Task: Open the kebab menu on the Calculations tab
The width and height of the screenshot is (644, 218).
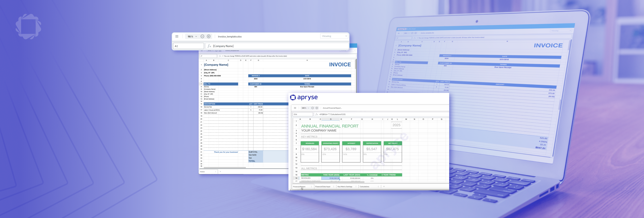Action: [x=378, y=187]
